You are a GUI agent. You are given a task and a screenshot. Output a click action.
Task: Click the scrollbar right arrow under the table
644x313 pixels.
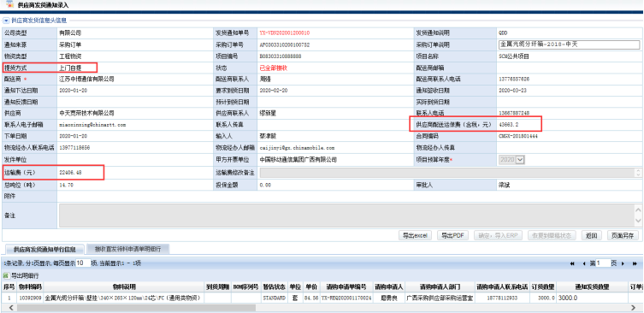633,308
